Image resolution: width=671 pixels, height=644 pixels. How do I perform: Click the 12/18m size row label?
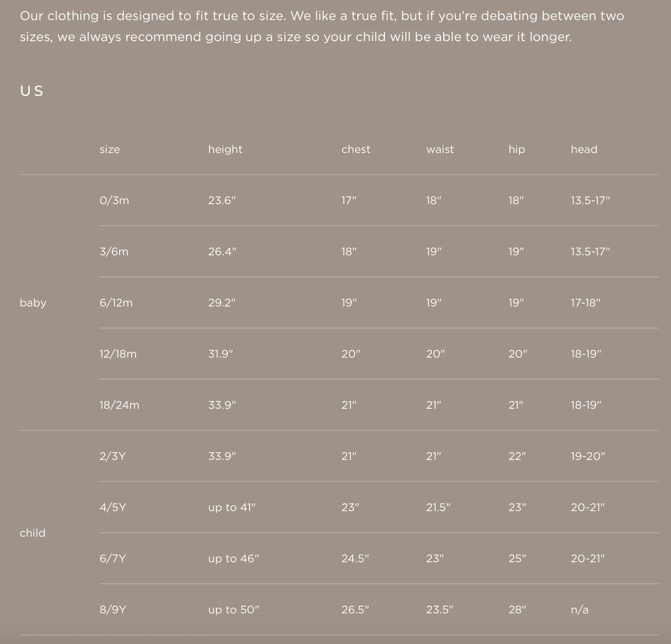coord(118,354)
